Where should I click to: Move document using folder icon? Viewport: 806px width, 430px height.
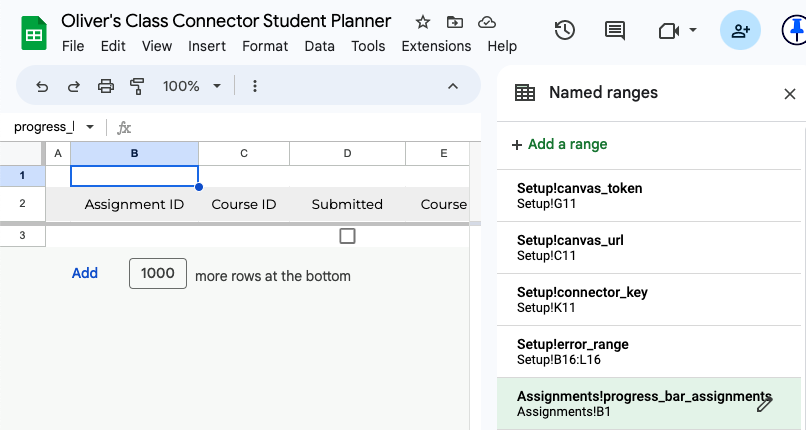tap(454, 22)
